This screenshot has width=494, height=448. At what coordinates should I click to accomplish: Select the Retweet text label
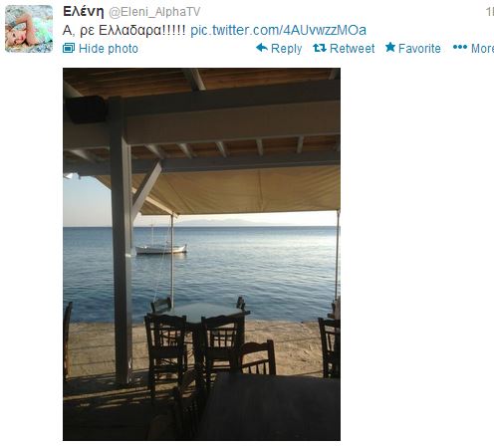352,49
